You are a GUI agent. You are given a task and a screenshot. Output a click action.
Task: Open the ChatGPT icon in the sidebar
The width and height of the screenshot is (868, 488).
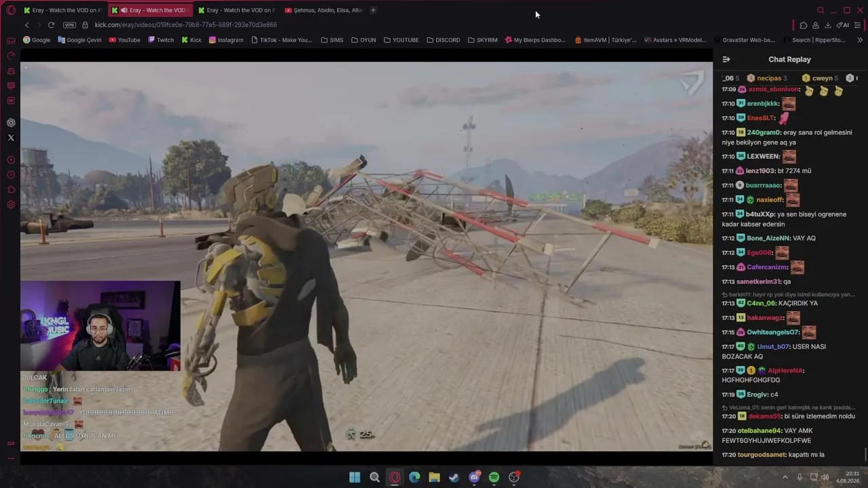11,123
